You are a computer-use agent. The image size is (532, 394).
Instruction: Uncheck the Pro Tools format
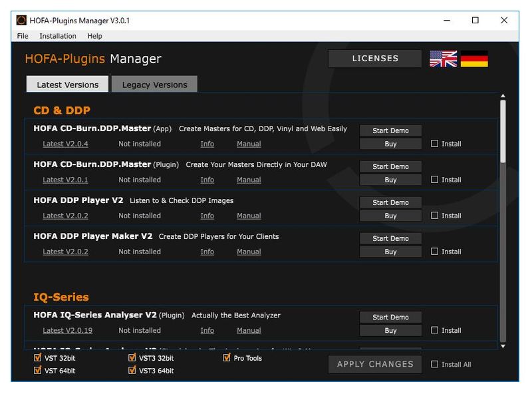(x=227, y=357)
